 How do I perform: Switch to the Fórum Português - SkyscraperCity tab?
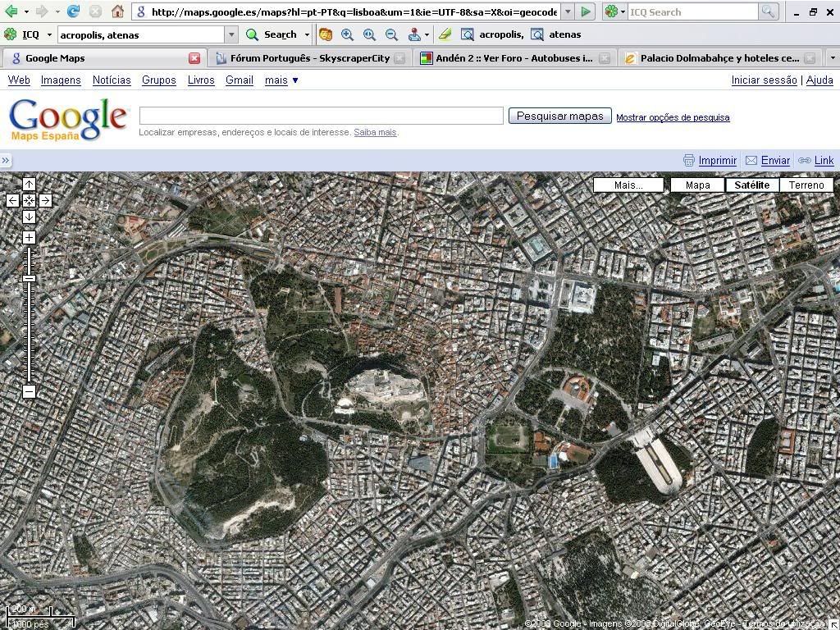tap(309, 58)
